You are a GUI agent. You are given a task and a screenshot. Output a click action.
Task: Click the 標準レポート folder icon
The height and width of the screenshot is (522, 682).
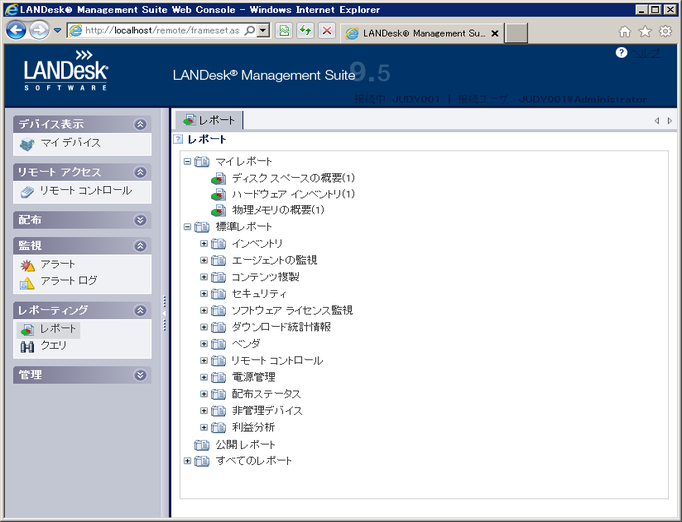point(202,227)
